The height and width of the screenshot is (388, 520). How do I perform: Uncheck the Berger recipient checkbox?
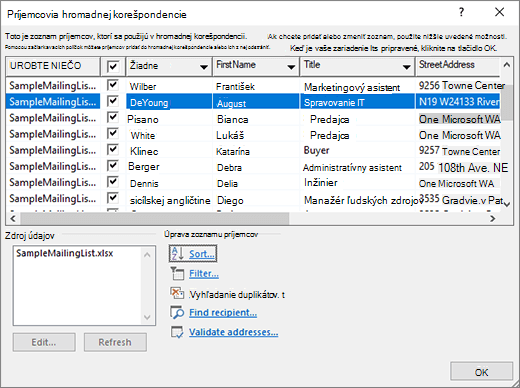point(113,165)
